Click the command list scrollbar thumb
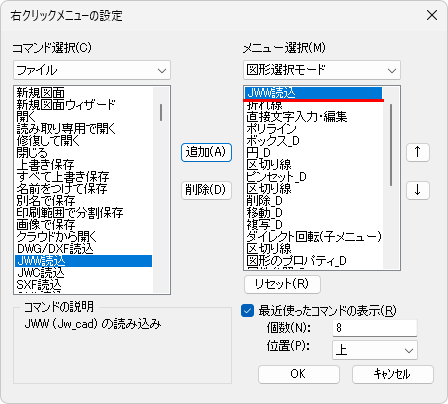Screen dimensions: 448x404 click(x=161, y=112)
